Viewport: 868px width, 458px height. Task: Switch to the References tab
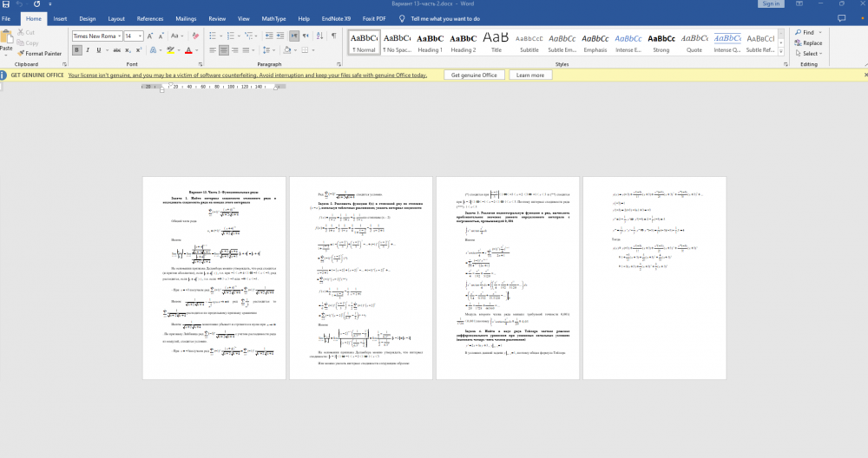pyautogui.click(x=150, y=19)
